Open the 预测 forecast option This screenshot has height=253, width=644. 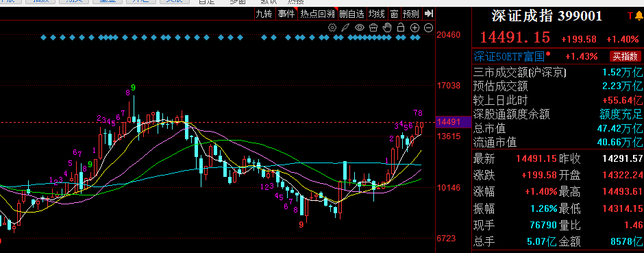coord(410,14)
